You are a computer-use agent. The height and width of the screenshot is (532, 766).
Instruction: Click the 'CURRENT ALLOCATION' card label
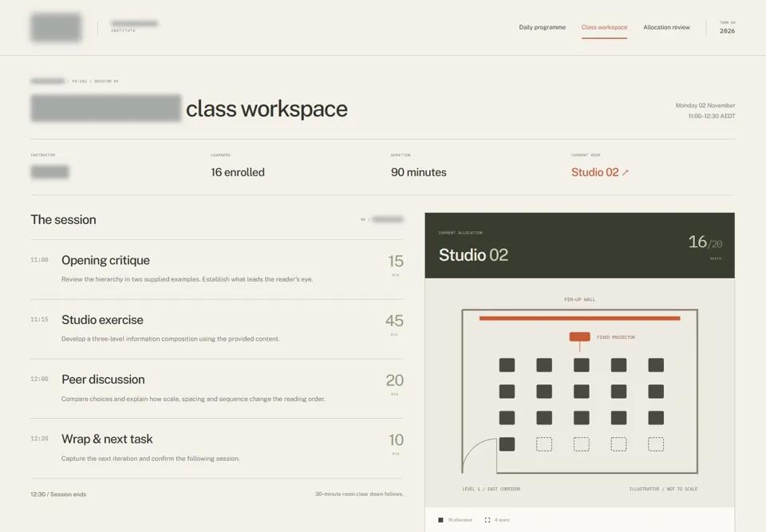click(460, 233)
